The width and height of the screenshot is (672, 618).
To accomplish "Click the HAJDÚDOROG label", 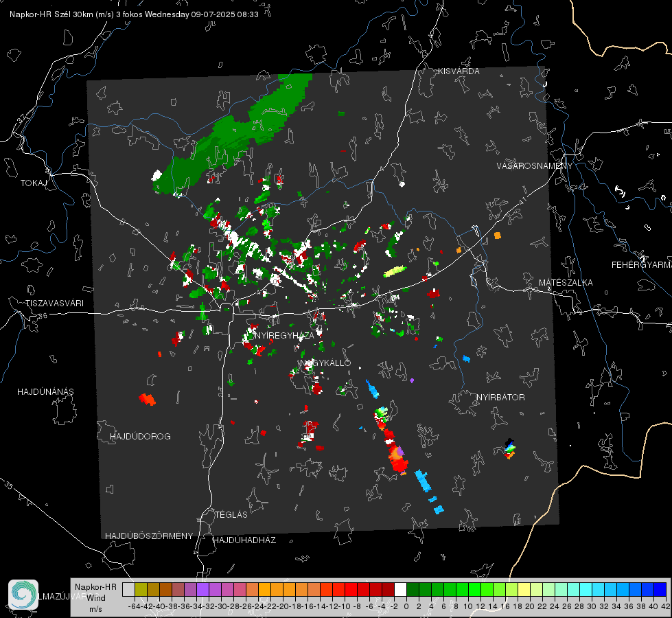I will (x=140, y=437).
